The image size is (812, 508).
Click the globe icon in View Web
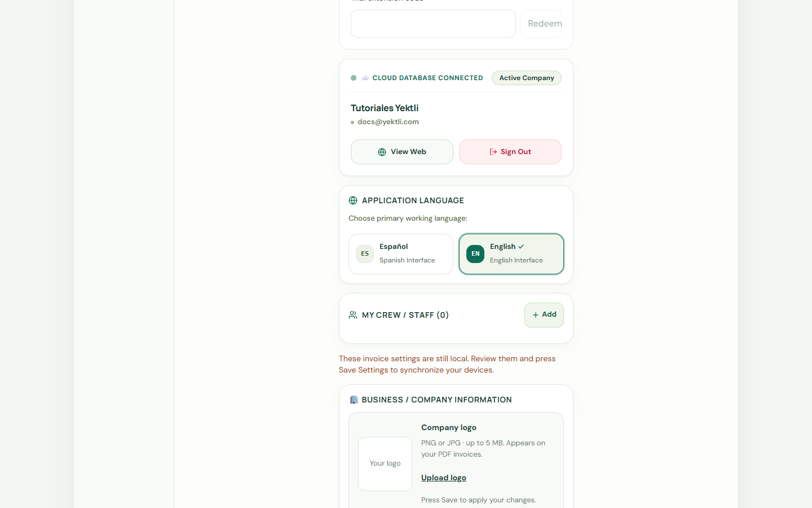382,152
